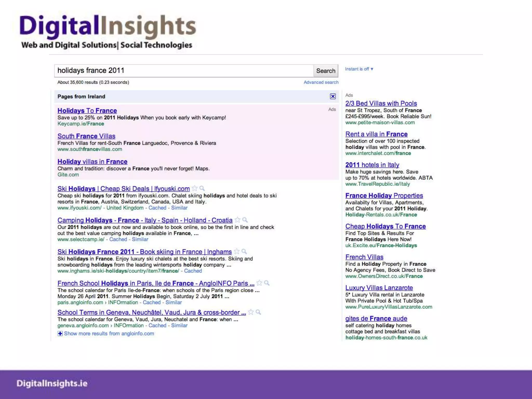
Task: Open School Terms in Geneva result
Action: [x=151, y=312]
